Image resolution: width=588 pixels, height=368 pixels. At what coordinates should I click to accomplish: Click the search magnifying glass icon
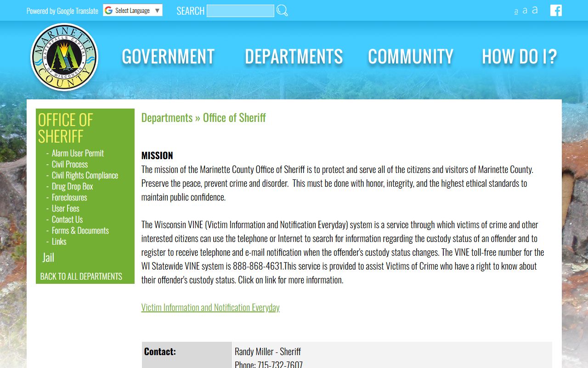282,11
